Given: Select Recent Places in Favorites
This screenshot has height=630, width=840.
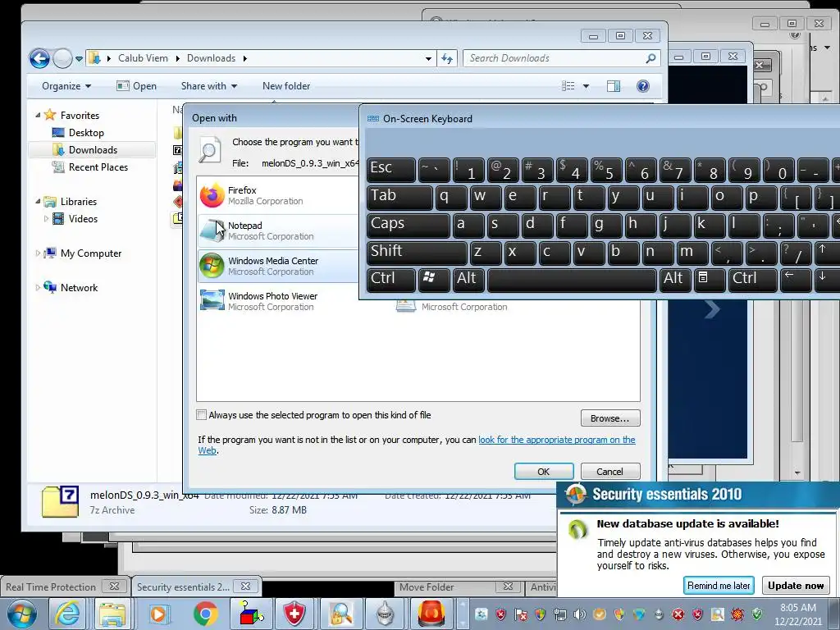Looking at the screenshot, I should [x=98, y=167].
